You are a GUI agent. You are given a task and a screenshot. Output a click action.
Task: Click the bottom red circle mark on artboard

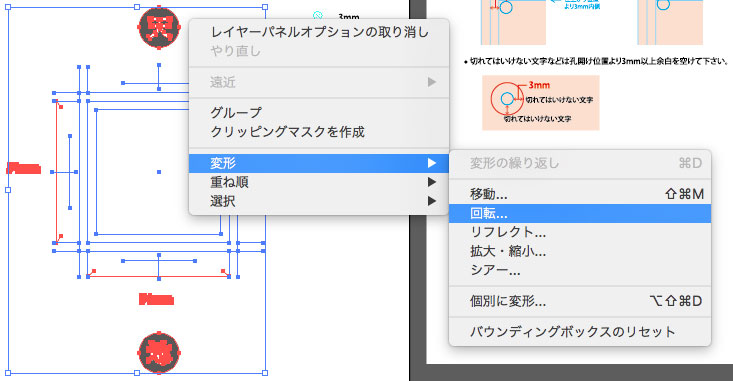point(159,352)
